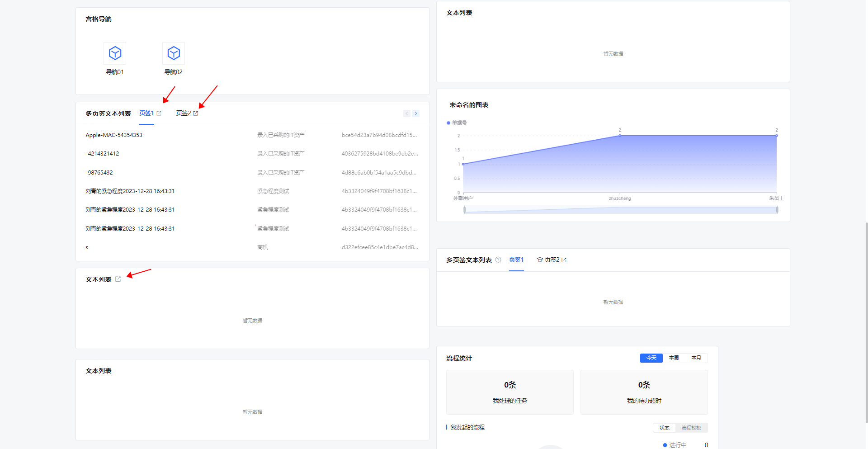Click ID 4d88e6ab0bf54a1aa5c9dbd...
This screenshot has width=868, height=449.
click(x=379, y=173)
